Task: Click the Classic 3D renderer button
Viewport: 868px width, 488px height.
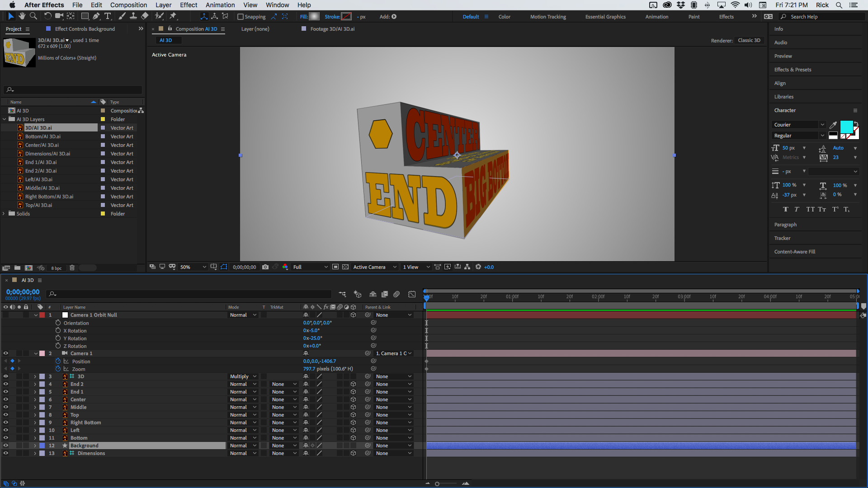Action: [x=749, y=40]
